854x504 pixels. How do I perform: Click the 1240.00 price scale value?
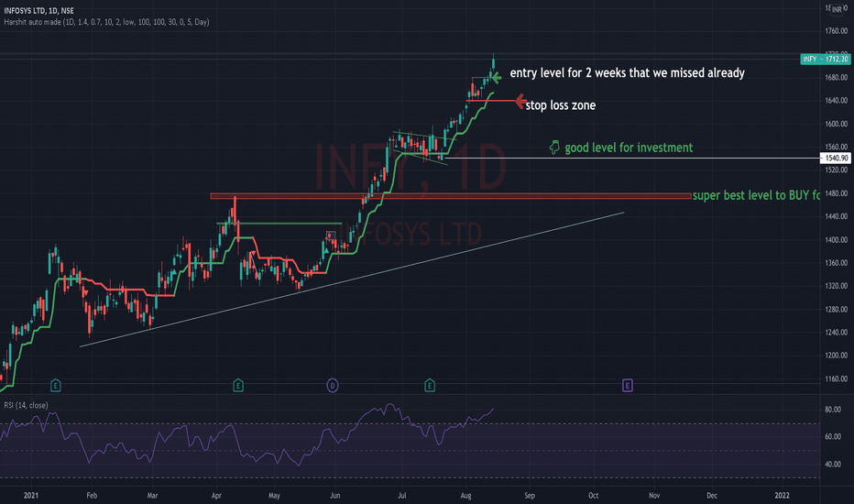tap(836, 333)
